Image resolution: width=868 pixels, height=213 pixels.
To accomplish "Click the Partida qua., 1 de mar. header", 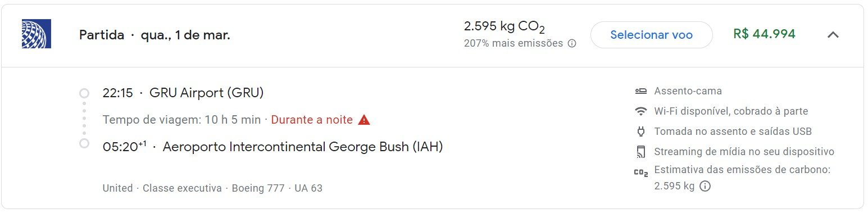I will (x=154, y=35).
